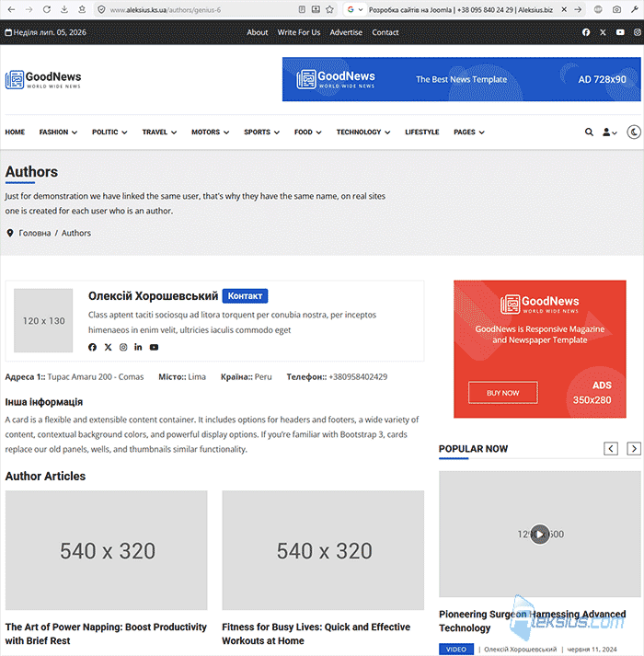Click the Authors breadcrumb item
The height and width of the screenshot is (656, 644).
[76, 233]
